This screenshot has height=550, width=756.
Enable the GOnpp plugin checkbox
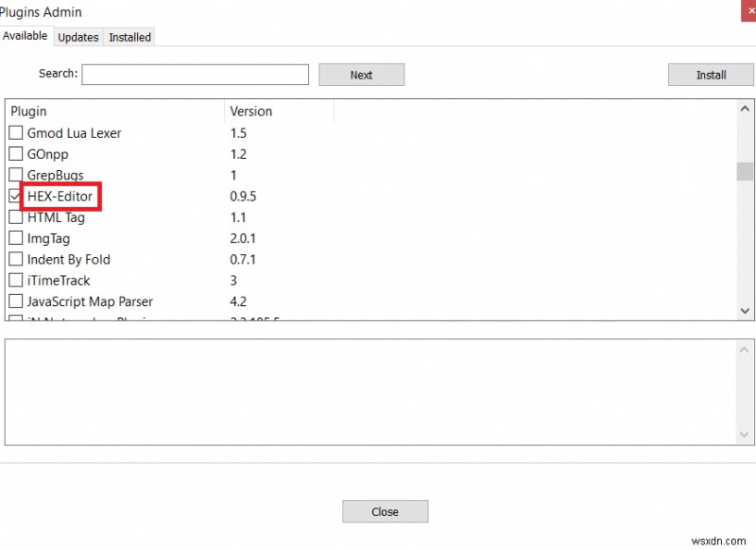[x=15, y=154]
